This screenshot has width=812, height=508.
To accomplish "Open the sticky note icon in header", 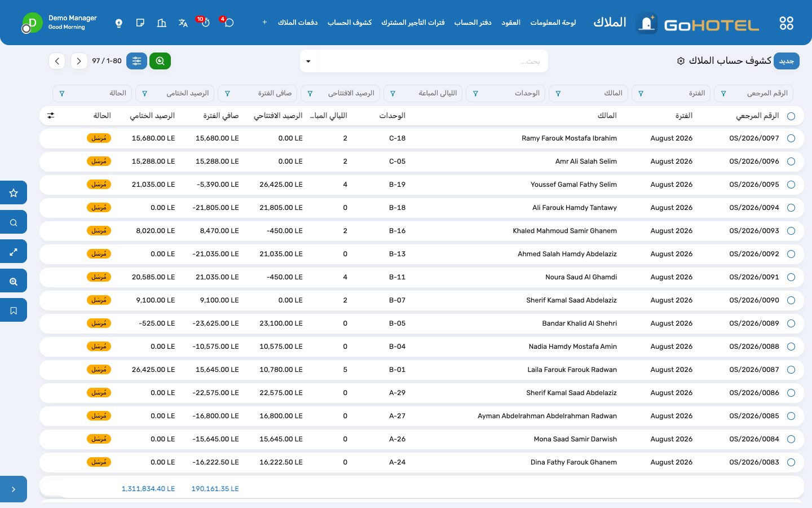I will pyautogui.click(x=140, y=23).
